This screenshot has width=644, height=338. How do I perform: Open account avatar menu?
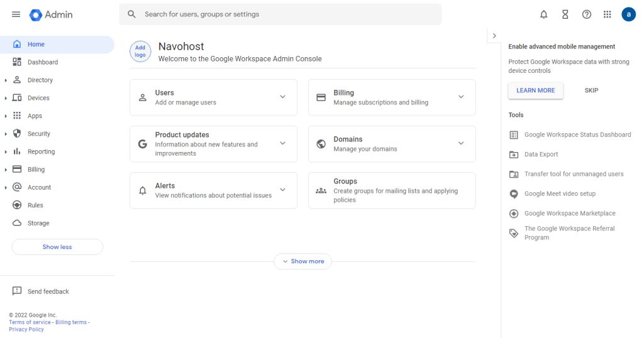[628, 14]
